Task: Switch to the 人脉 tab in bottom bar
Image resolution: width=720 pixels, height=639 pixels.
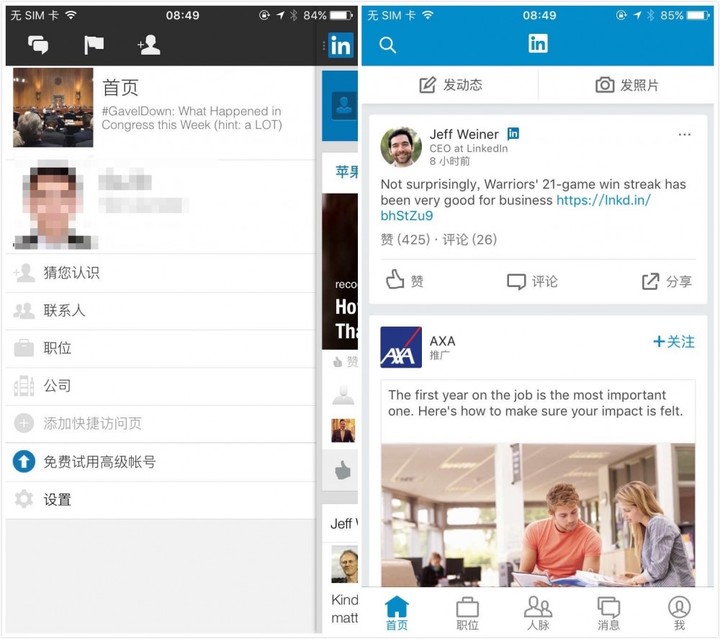Action: [538, 612]
